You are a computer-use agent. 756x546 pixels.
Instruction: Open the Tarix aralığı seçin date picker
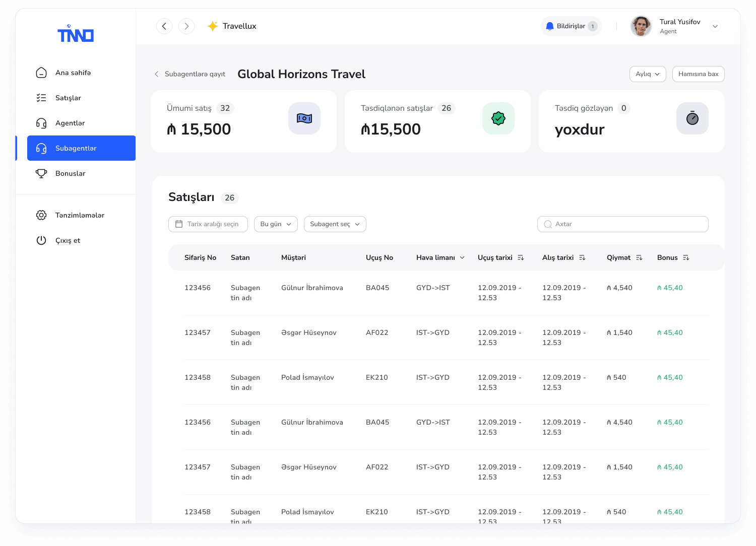coord(208,224)
